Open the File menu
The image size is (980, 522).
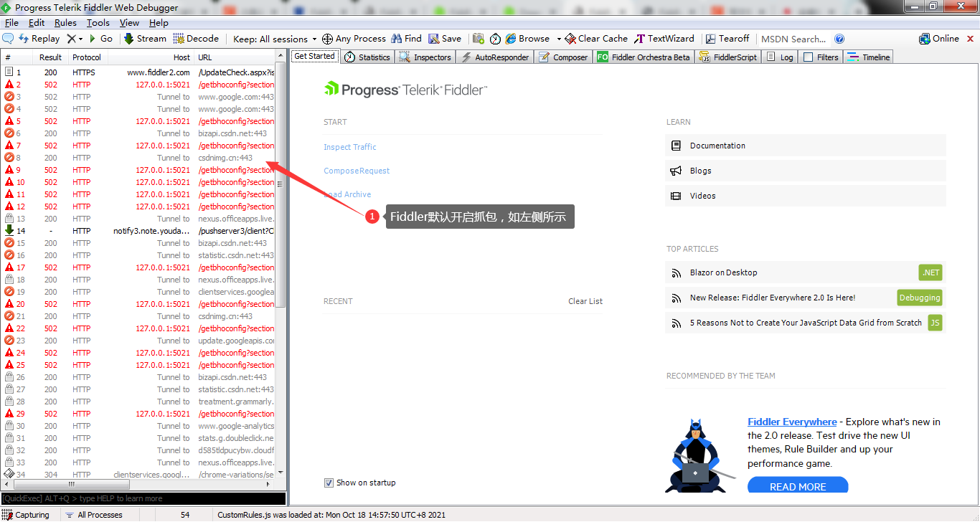click(x=11, y=23)
